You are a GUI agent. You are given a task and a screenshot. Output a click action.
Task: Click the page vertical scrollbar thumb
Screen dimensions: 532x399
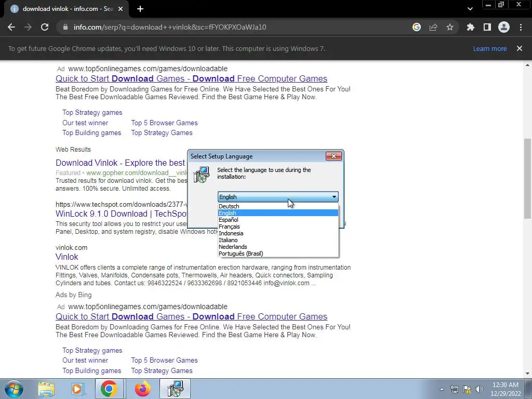528,179
